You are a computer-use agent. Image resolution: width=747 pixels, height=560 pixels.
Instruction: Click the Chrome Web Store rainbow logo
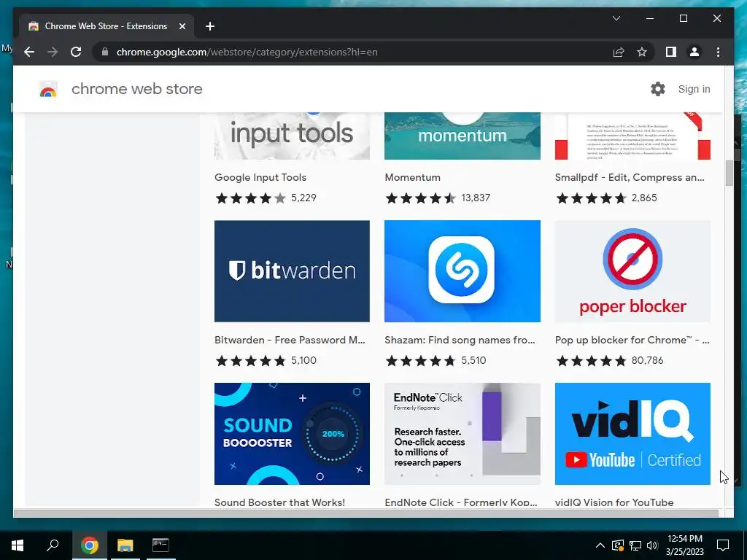pos(48,89)
